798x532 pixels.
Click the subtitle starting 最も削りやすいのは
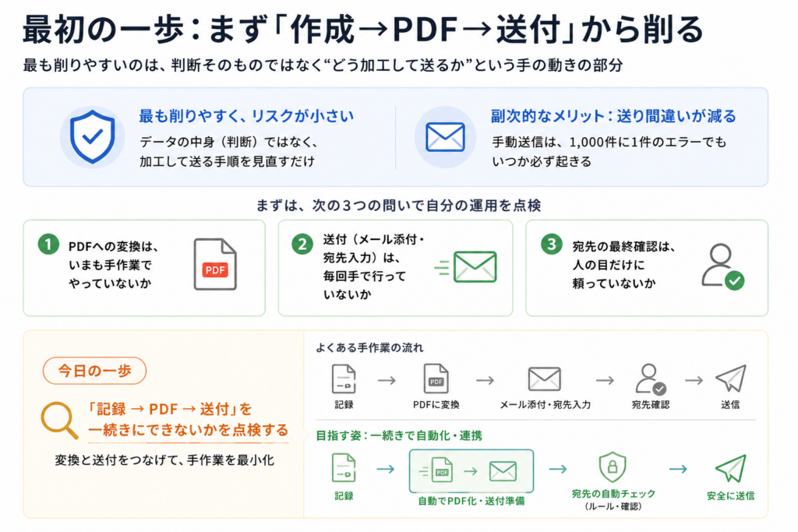click(323, 65)
